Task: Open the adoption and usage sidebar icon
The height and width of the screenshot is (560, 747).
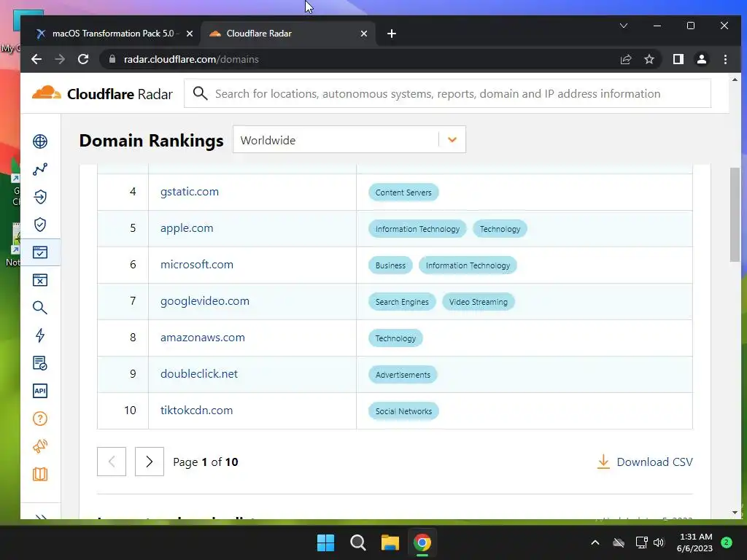Action: (40, 197)
